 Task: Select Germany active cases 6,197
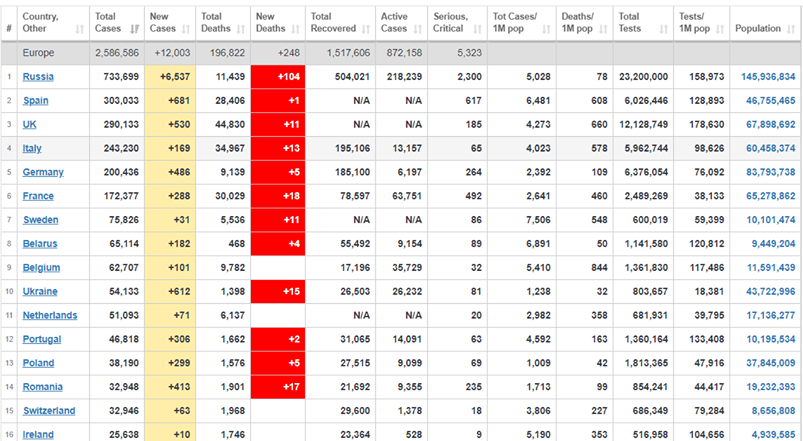pos(402,172)
